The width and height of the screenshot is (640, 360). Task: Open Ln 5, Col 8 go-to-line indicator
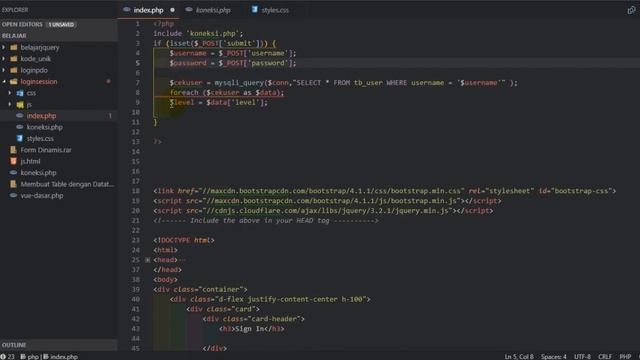tap(519, 356)
